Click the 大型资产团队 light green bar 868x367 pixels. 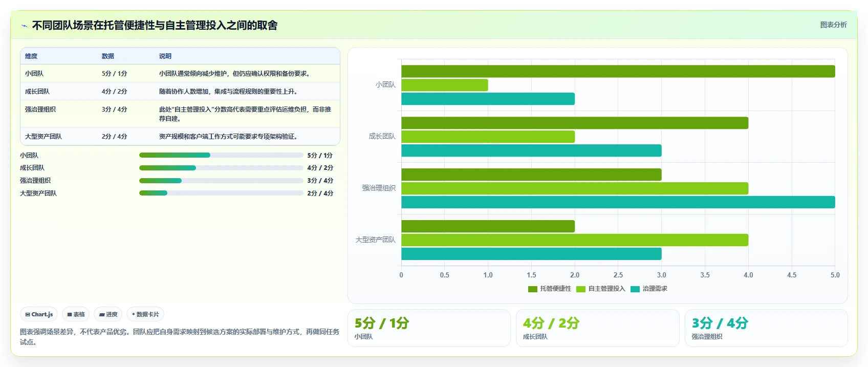[x=575, y=240]
